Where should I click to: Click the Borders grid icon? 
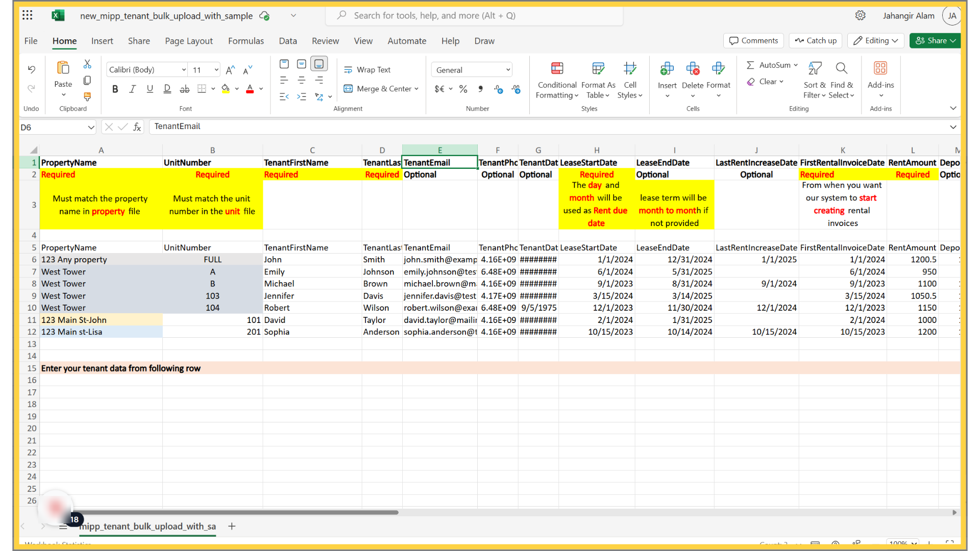click(202, 89)
